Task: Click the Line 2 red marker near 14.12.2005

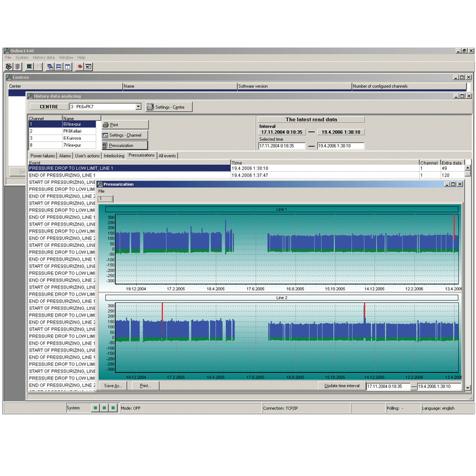Action: (364, 310)
